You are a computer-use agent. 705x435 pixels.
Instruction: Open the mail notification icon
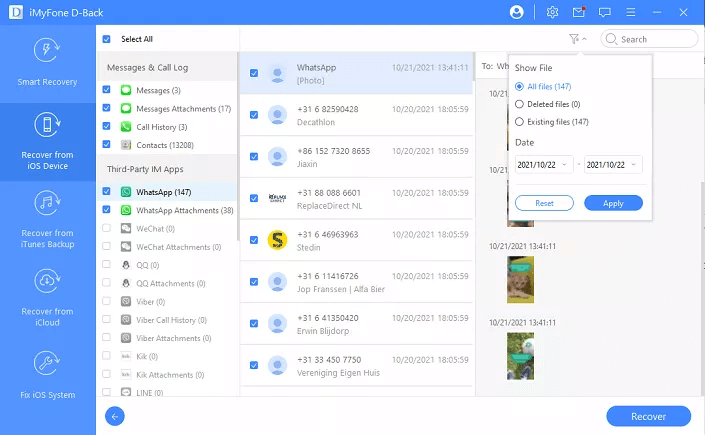pyautogui.click(x=578, y=12)
